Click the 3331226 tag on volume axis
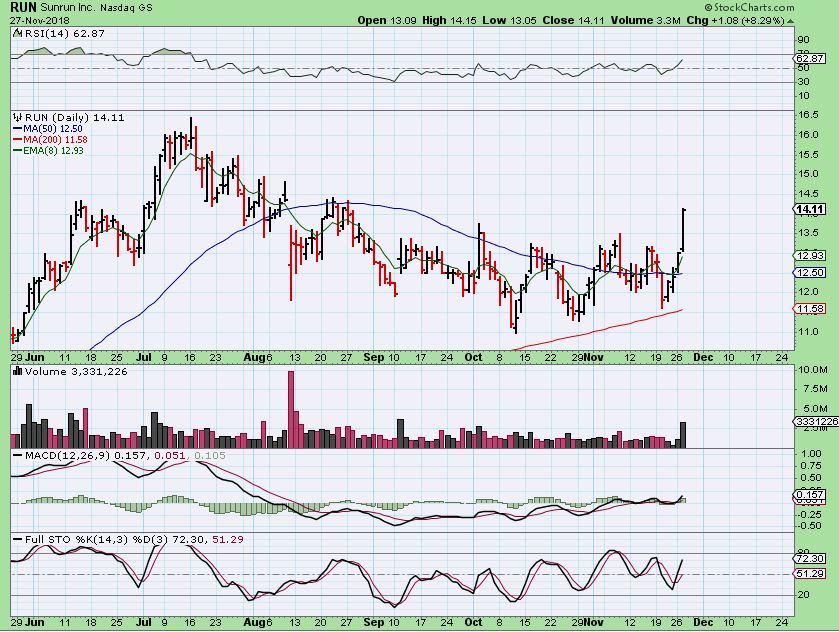 coord(816,422)
